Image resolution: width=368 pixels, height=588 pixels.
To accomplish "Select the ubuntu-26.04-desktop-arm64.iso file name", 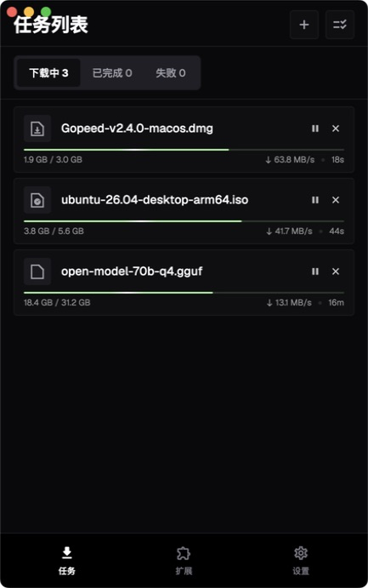I will pos(155,200).
